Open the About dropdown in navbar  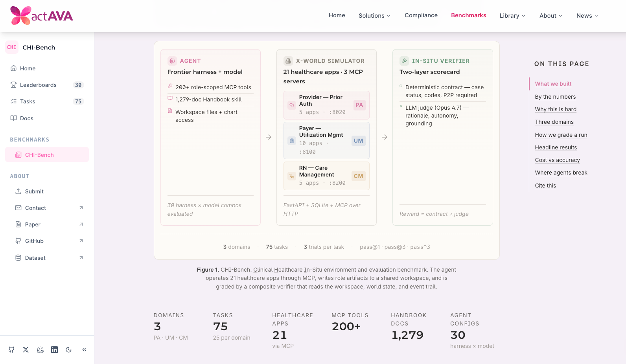(551, 16)
